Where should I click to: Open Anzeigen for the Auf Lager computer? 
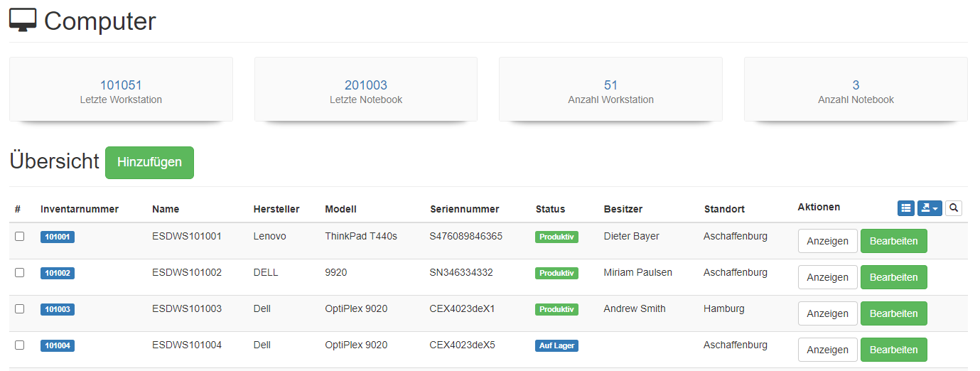click(x=827, y=350)
